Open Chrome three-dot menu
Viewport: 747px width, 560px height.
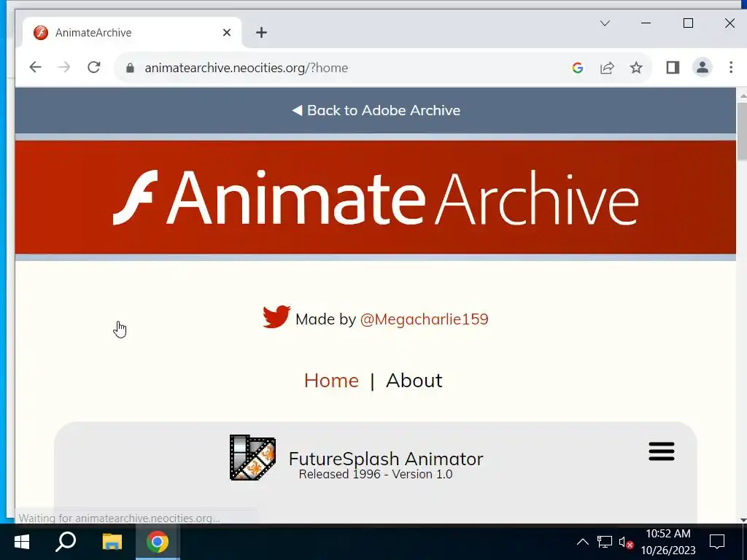pos(731,68)
